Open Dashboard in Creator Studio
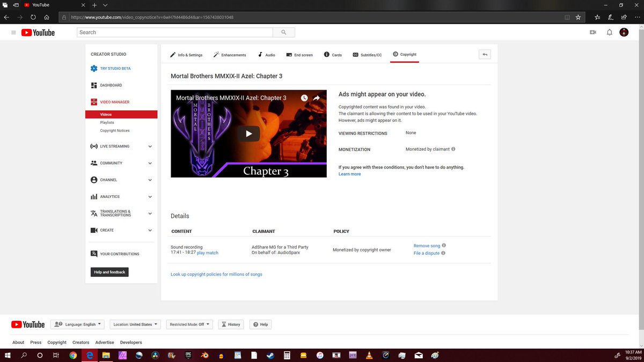Viewport: 644px width, 362px height. tap(106, 85)
